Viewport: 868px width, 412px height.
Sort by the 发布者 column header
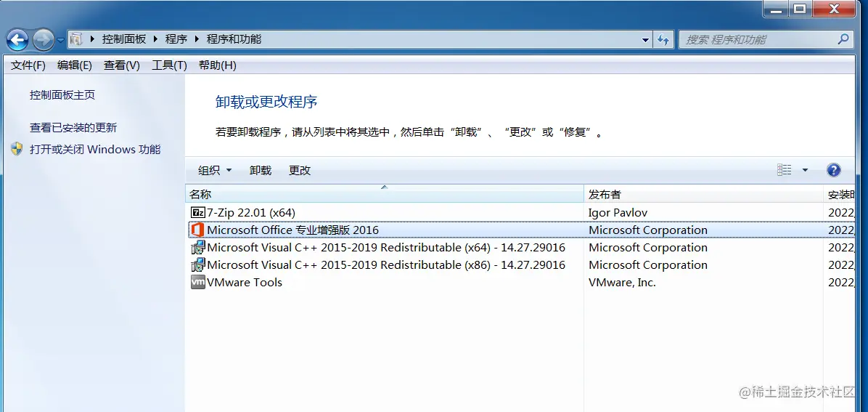point(703,195)
